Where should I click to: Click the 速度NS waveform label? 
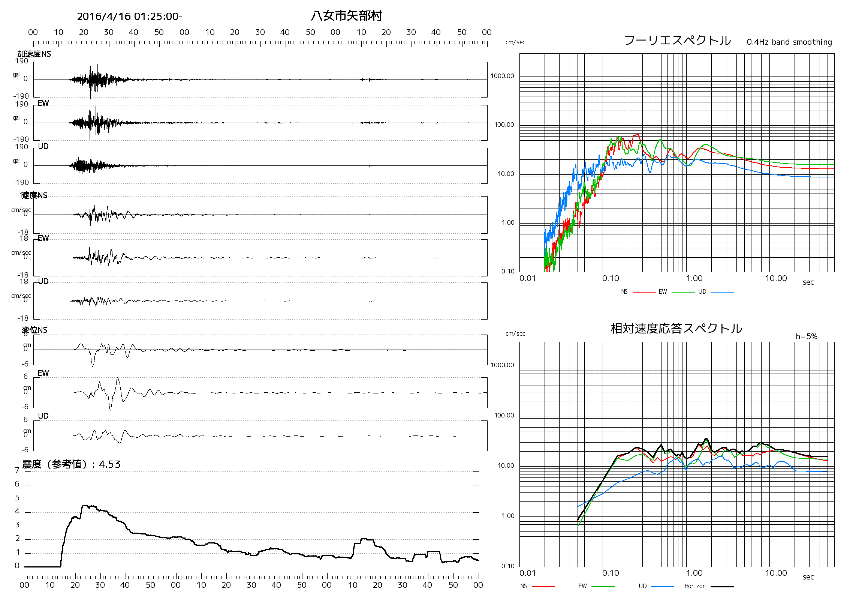pyautogui.click(x=34, y=195)
